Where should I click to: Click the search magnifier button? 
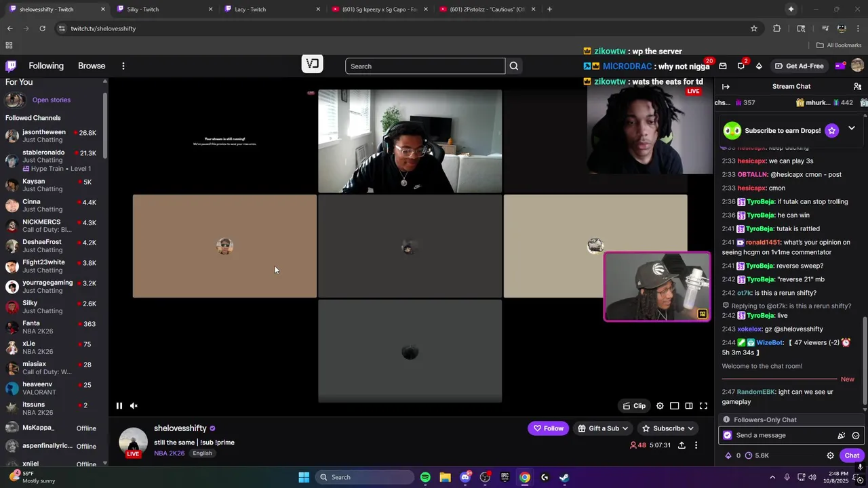coord(513,66)
